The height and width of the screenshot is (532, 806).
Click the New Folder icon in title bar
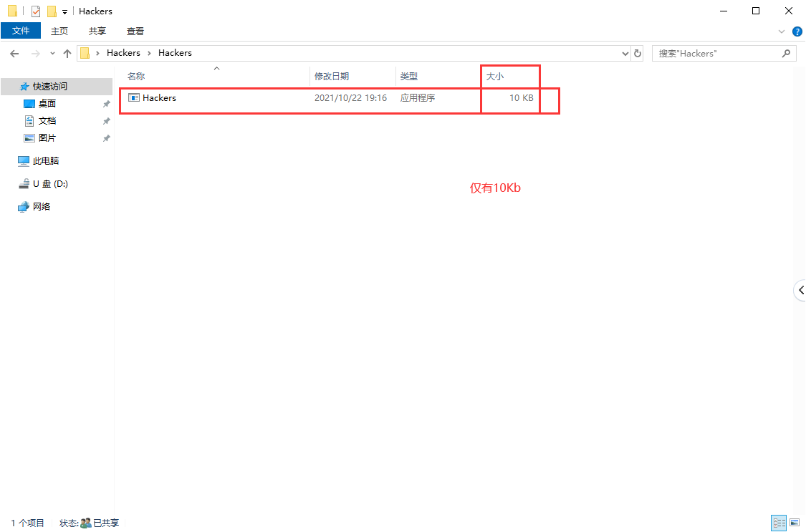52,11
